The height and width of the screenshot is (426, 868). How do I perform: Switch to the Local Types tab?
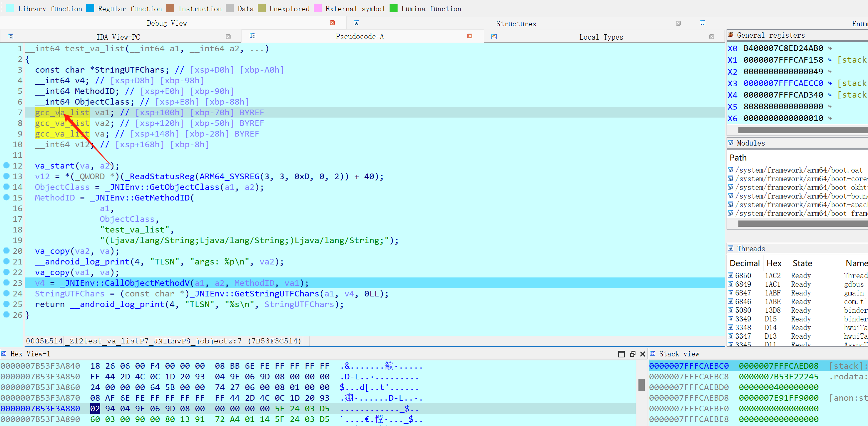(601, 37)
